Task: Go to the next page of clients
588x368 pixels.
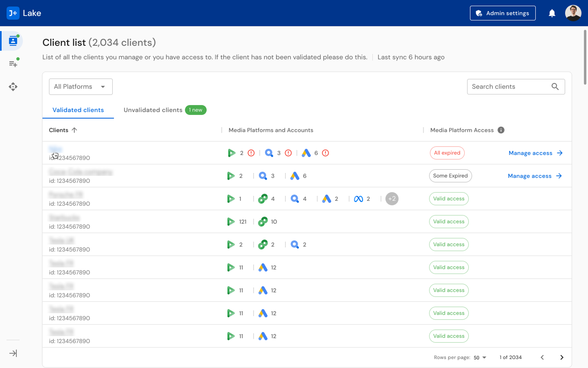Action: point(561,357)
